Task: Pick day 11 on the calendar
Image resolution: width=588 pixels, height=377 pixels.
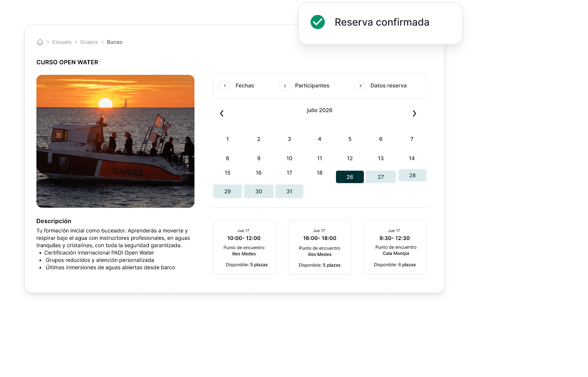Action: click(319, 158)
